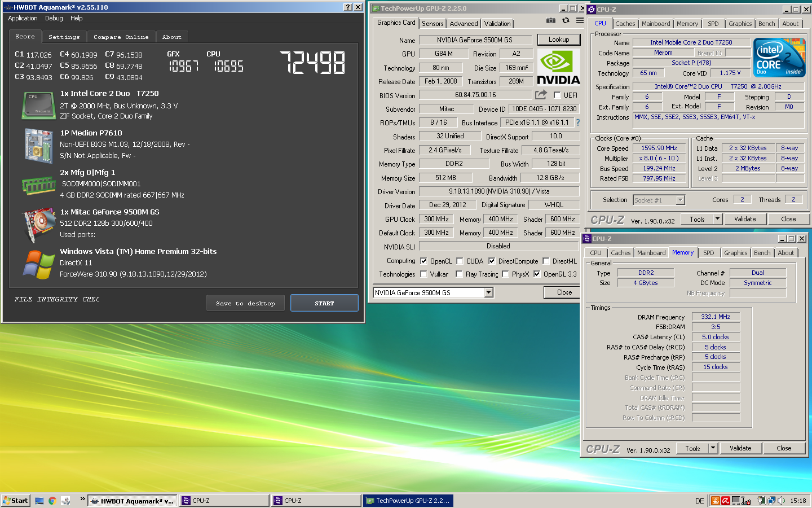Toggle the OpenCL checkbox
The height and width of the screenshot is (508, 812).
pos(423,261)
